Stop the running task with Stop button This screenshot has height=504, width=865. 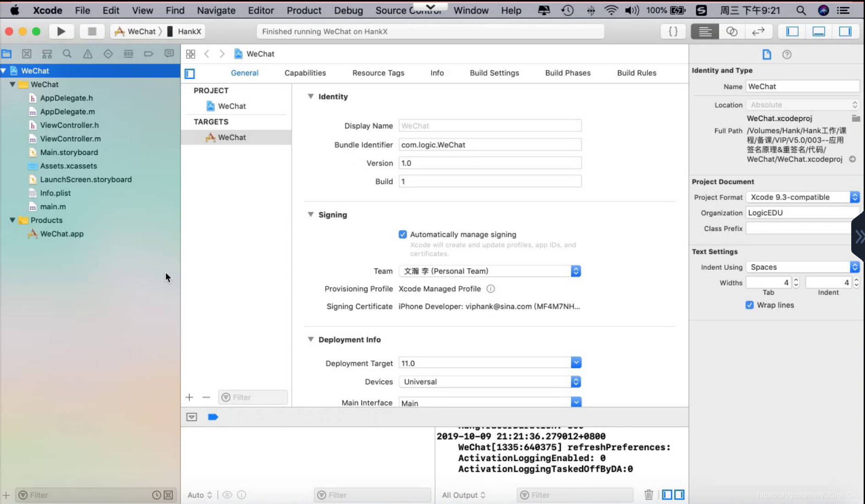tap(92, 31)
